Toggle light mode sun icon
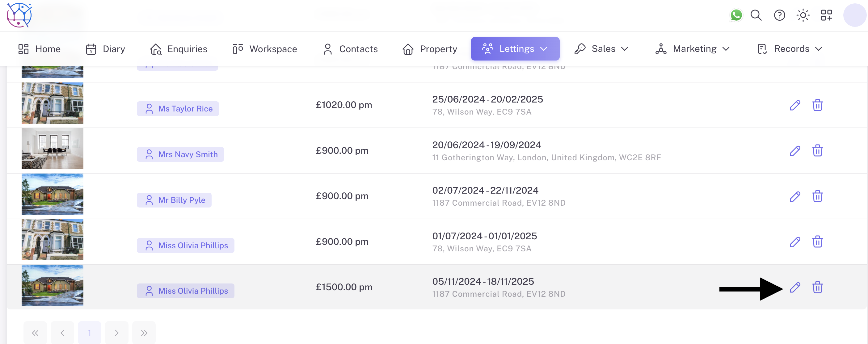Image resolution: width=868 pixels, height=344 pixels. (x=803, y=15)
